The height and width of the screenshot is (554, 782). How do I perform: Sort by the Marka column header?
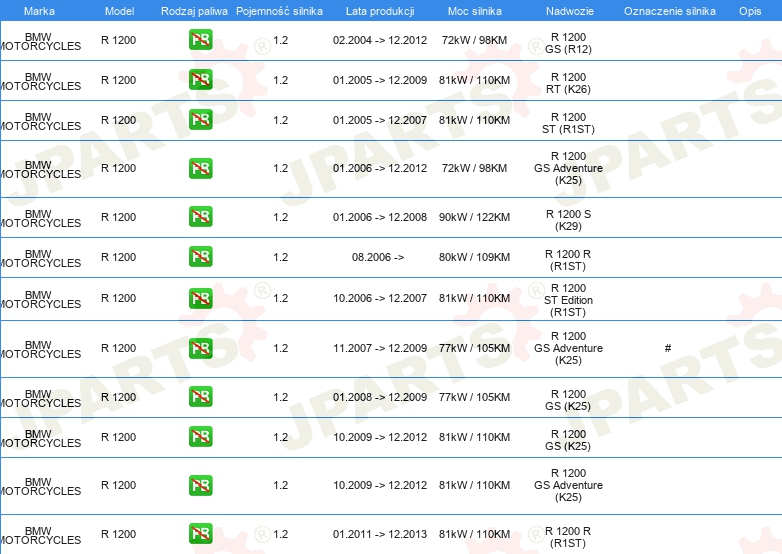pos(39,11)
